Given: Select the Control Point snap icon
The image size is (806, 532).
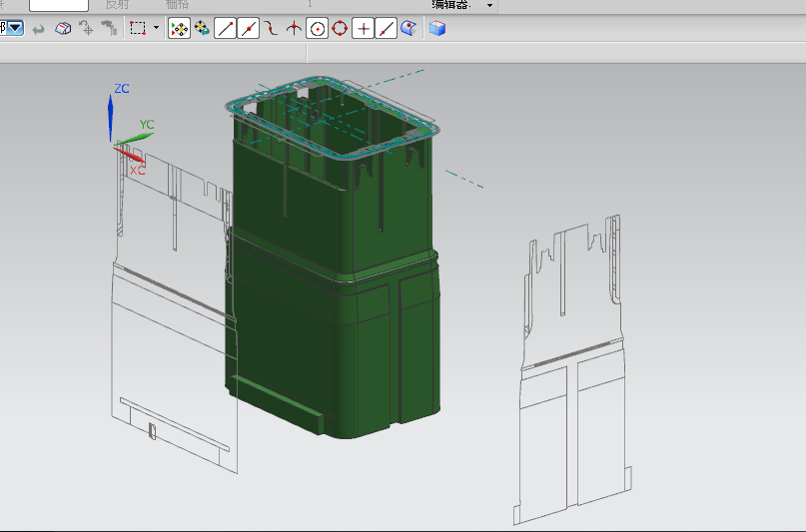Looking at the screenshot, I should (272, 29).
